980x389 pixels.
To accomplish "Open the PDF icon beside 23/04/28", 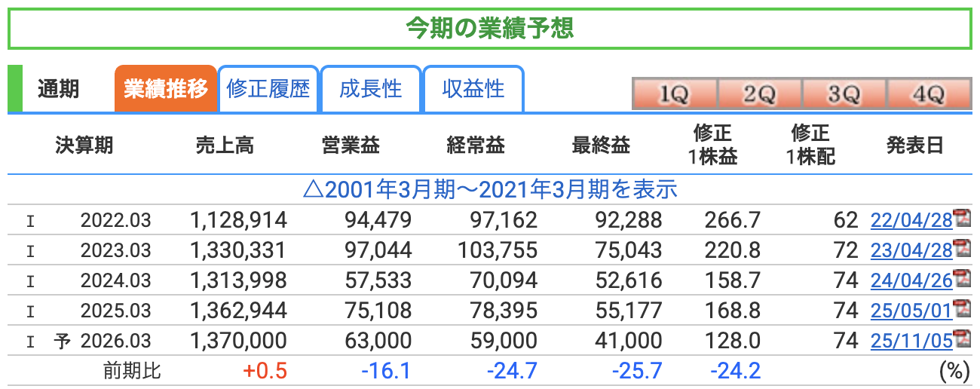I will point(962,249).
